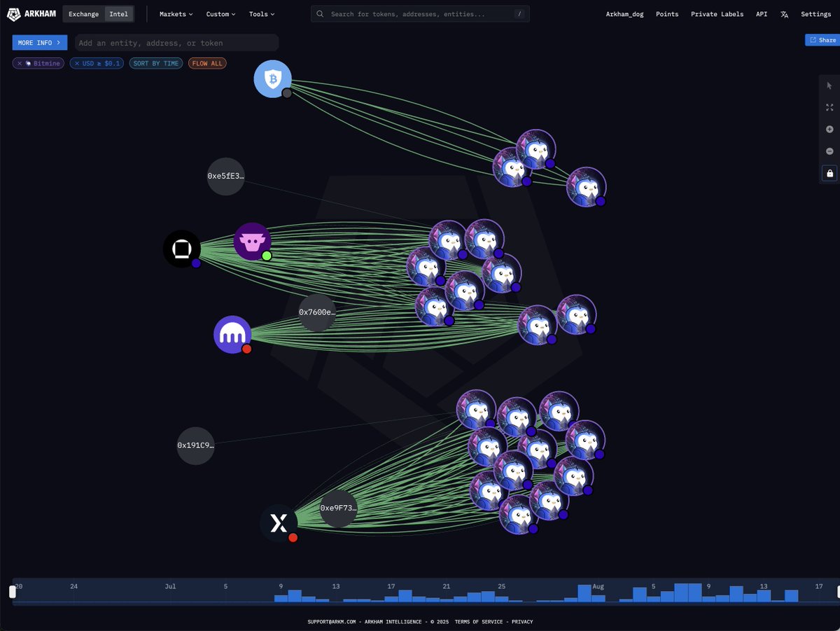The image size is (840, 631).
Task: Select the X-logo entity node
Action: (279, 523)
